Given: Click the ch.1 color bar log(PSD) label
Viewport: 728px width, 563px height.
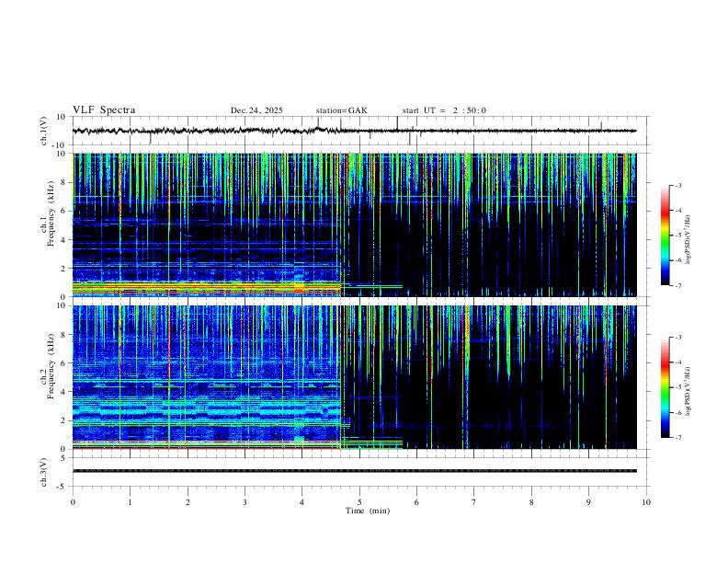Looking at the screenshot, I should (x=688, y=239).
